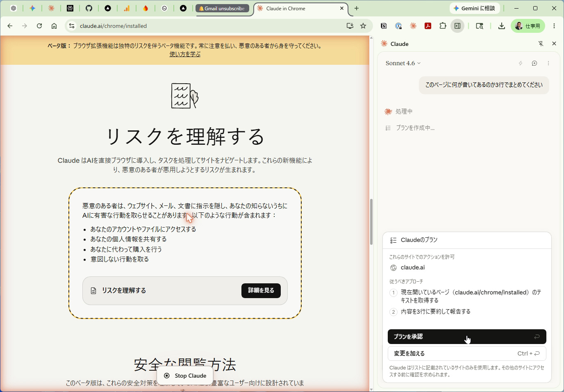Click the lightning bolt icon in Claude panel

pos(521,63)
